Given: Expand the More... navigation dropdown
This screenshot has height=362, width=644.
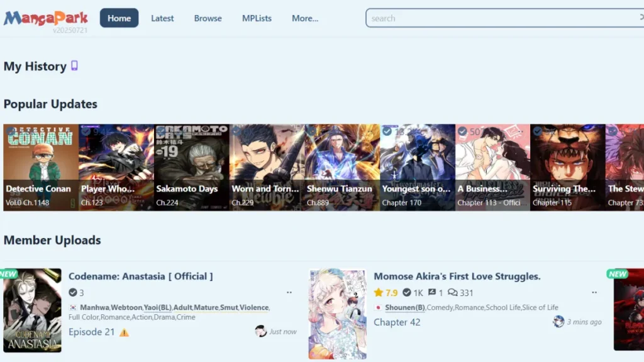Looking at the screenshot, I should click(305, 18).
